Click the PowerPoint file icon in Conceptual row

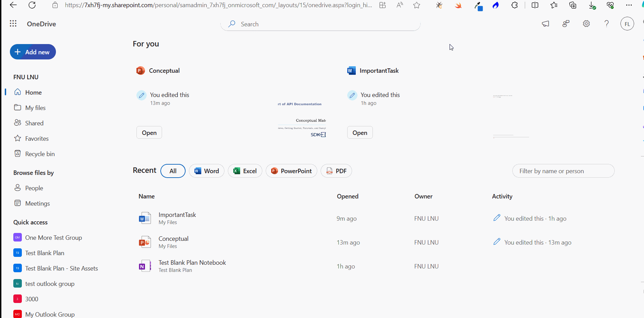pyautogui.click(x=145, y=242)
